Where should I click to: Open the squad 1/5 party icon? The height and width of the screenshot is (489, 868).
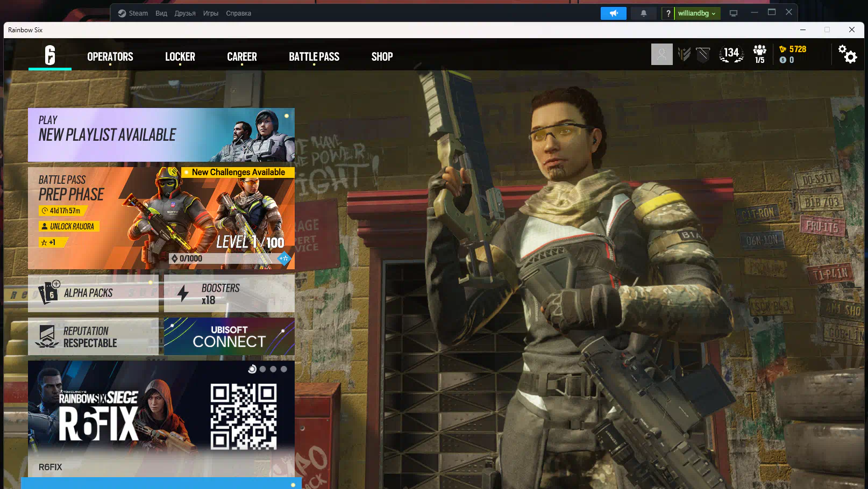pyautogui.click(x=760, y=54)
